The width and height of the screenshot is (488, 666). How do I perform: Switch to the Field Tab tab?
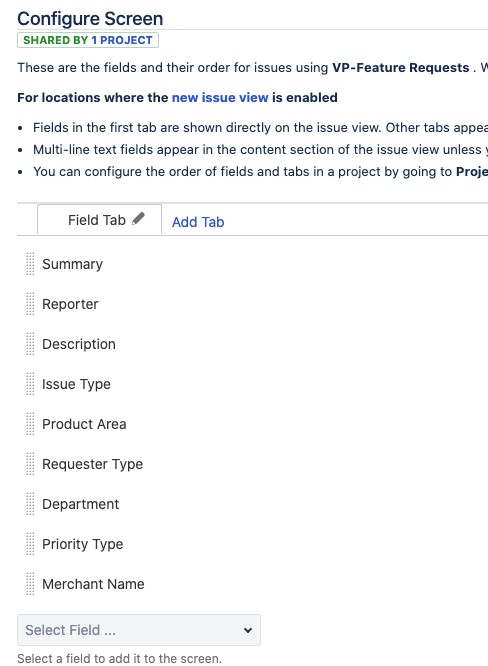pyautogui.click(x=99, y=220)
